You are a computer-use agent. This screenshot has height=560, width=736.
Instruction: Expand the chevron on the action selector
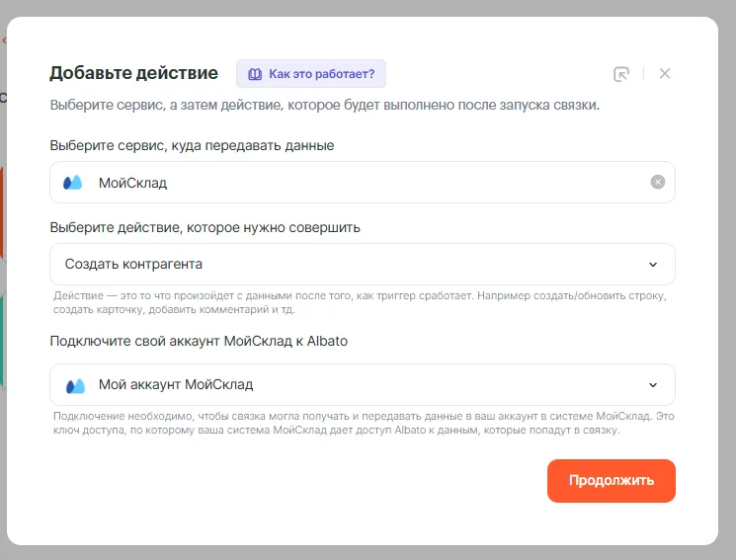pos(652,265)
